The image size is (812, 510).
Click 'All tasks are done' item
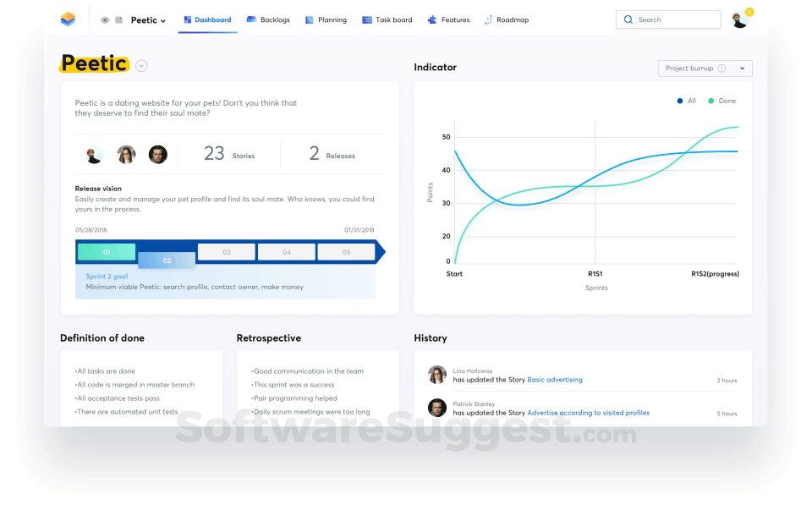(105, 371)
